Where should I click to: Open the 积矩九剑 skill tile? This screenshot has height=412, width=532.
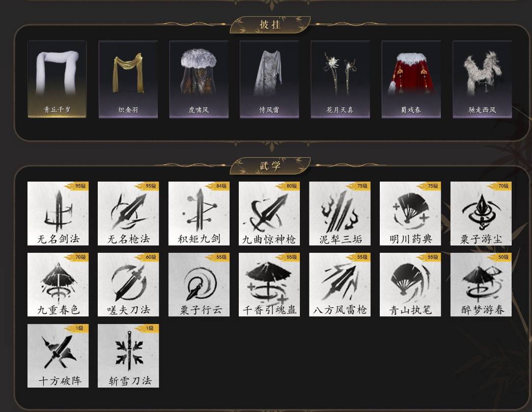[199, 213]
